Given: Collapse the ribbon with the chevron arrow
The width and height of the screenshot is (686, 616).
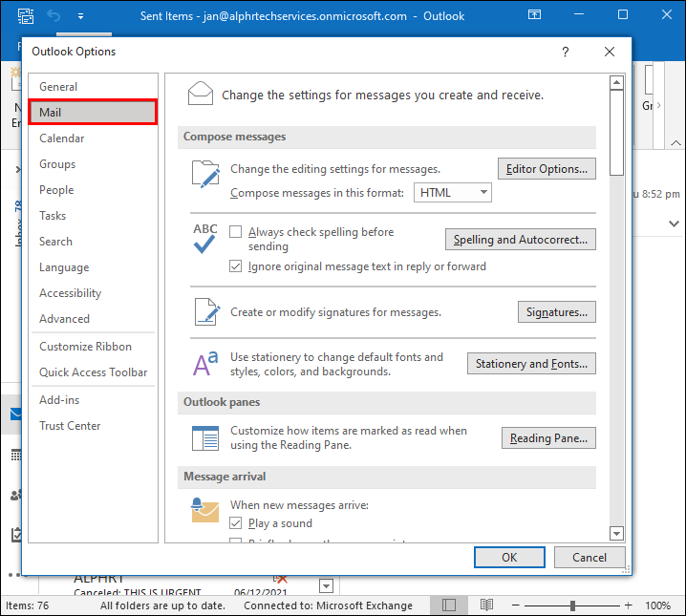Looking at the screenshot, I should 675,143.
